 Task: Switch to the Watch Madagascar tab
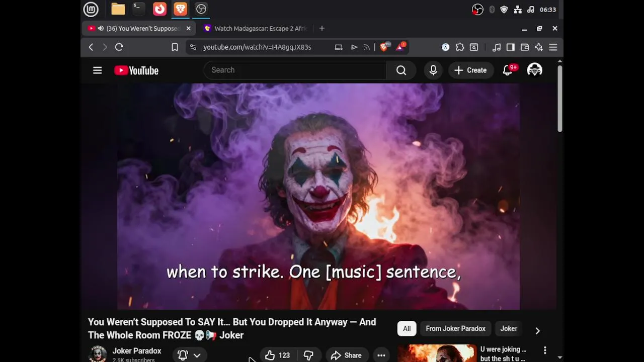tap(256, 29)
